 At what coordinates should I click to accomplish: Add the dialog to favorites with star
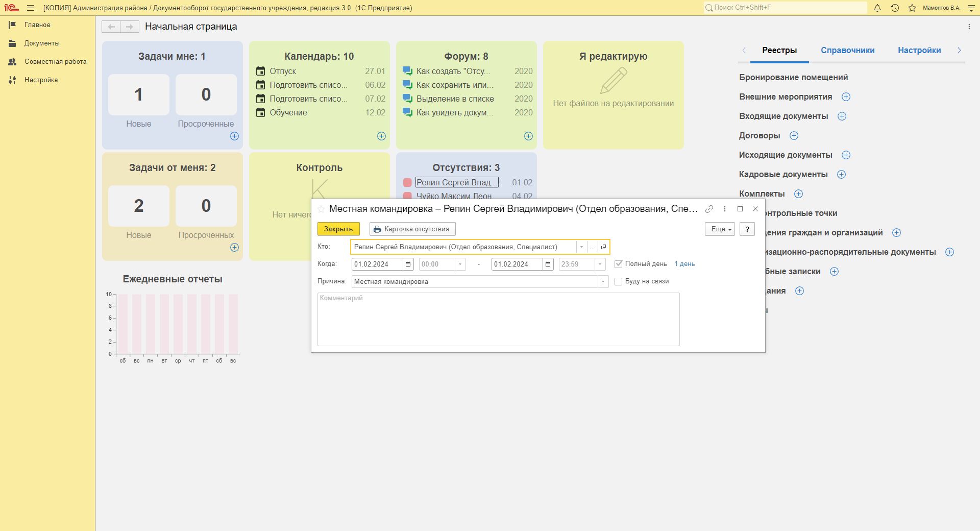[x=321, y=209]
